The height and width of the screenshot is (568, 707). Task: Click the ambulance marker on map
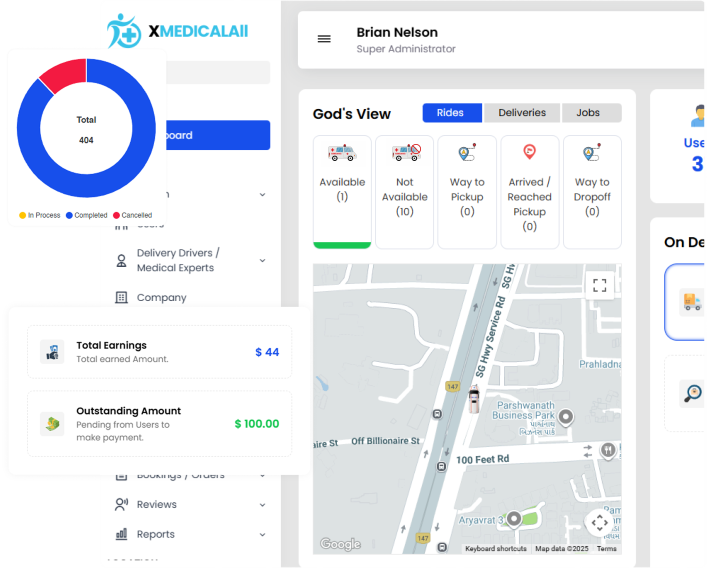[473, 399]
